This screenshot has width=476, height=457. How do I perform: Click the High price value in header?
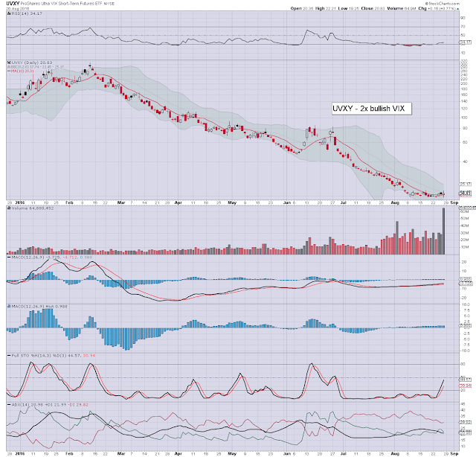331,8
